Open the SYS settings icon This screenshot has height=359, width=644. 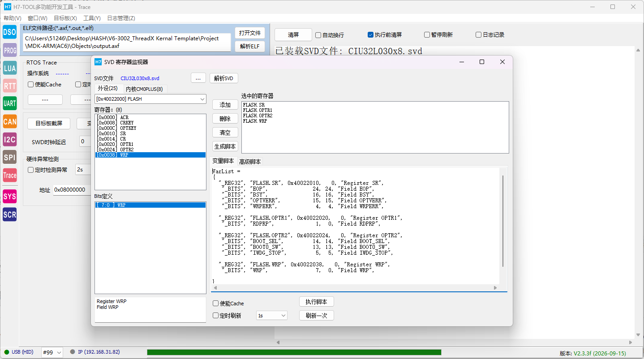click(x=9, y=197)
